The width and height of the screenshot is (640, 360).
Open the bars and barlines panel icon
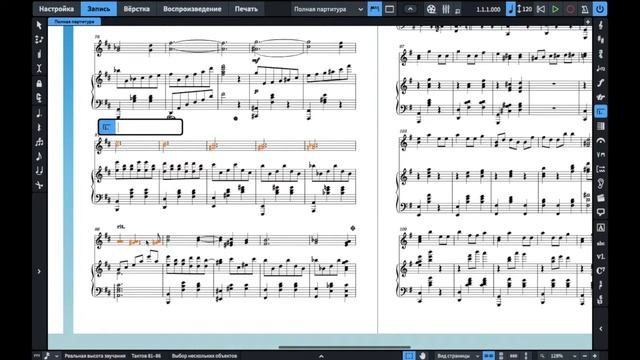point(600,126)
